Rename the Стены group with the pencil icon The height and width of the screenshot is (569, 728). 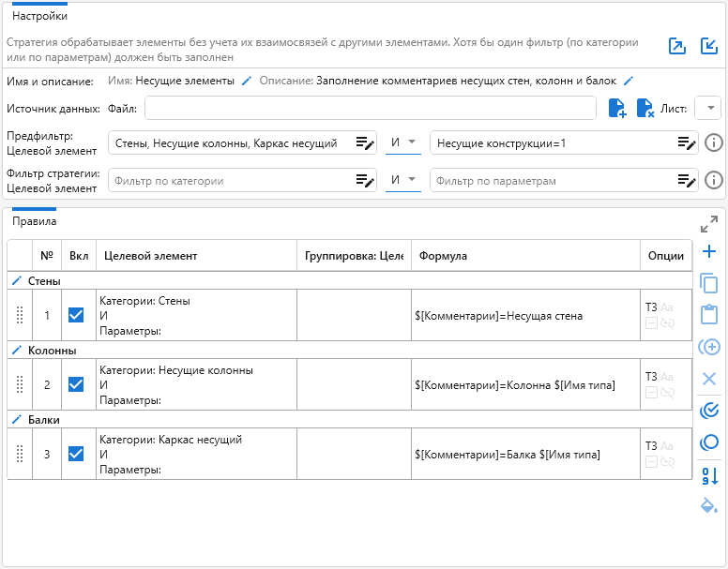point(16,281)
